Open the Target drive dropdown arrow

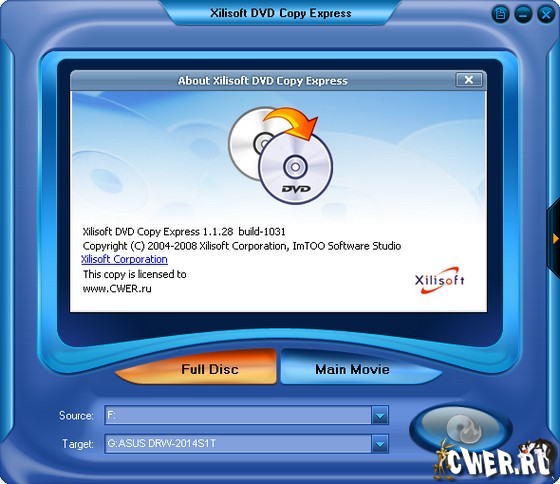(x=380, y=444)
